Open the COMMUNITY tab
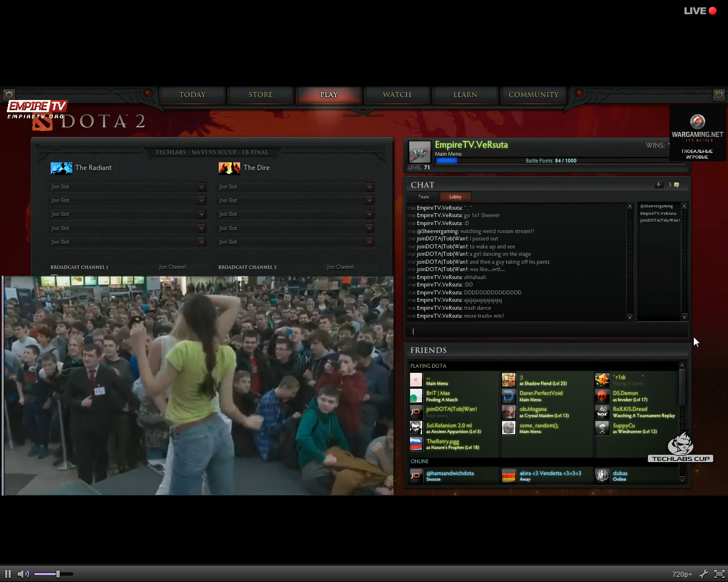The image size is (728, 582). pyautogui.click(x=533, y=95)
